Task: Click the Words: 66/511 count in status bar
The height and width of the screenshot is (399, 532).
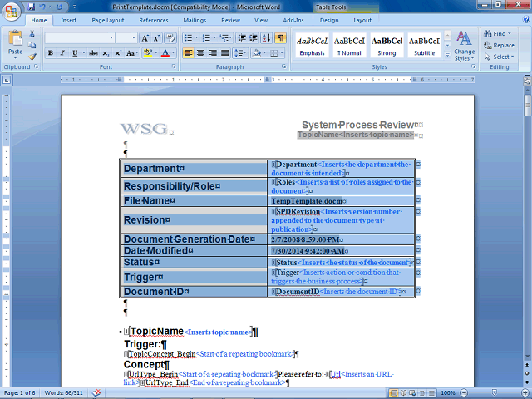Action: click(63, 392)
